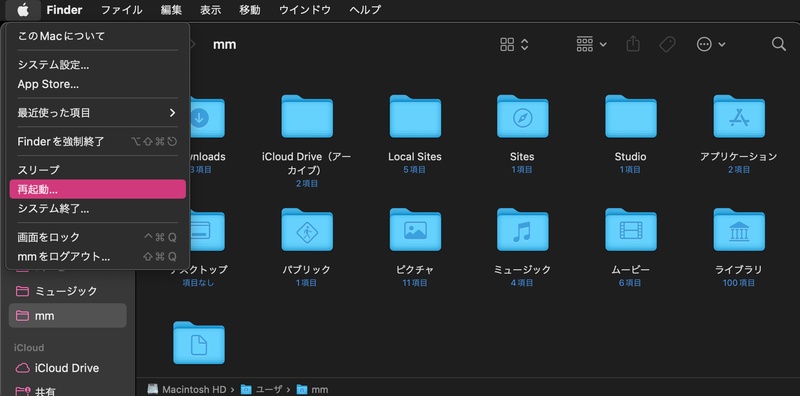The width and height of the screenshot is (800, 396).
Task: Choose mmをログアウト... menu entry
Action: 97,257
